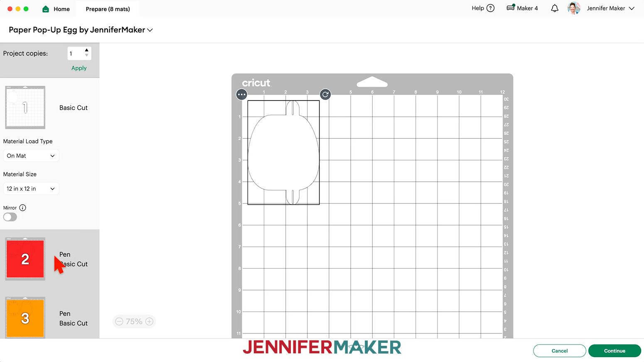
Task: Increase project copies with up arrow
Action: [x=86, y=50]
